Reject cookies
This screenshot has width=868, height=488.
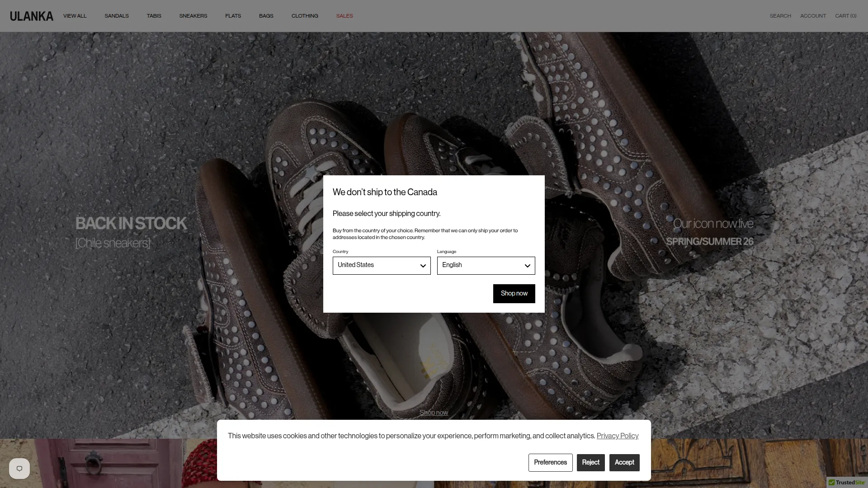(590, 463)
